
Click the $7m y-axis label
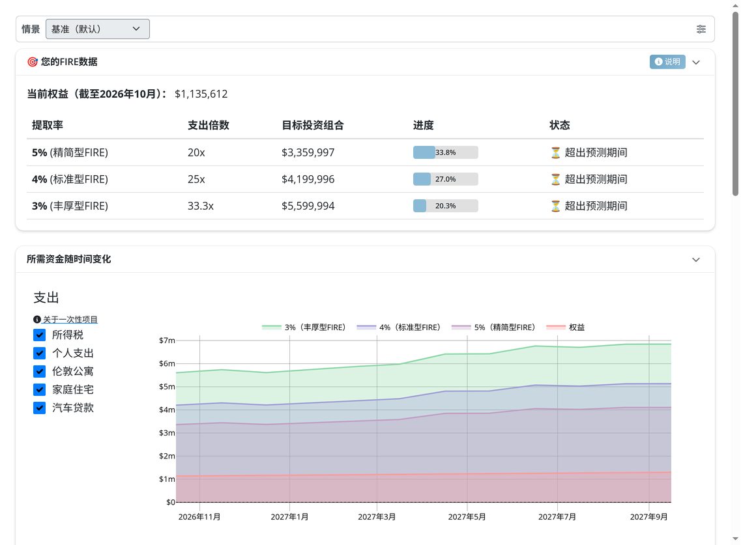coord(167,340)
